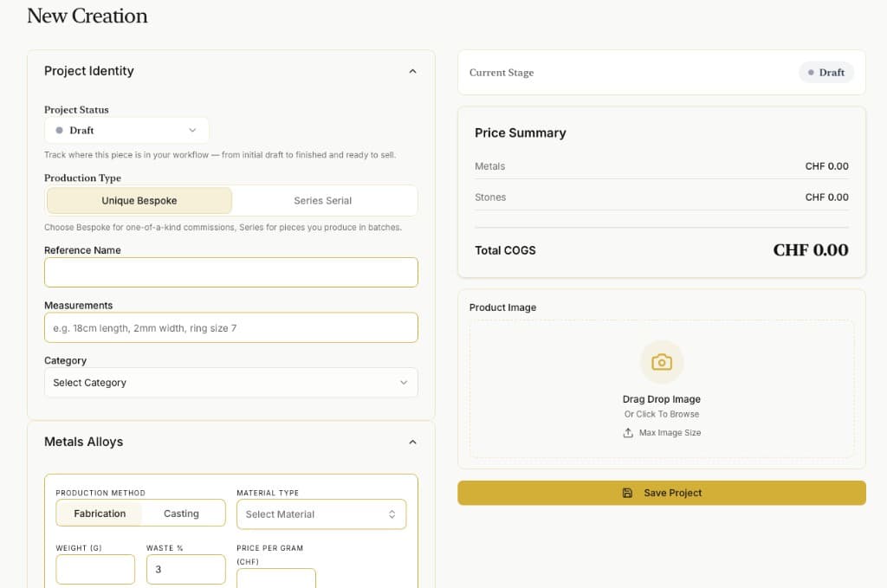This screenshot has height=588, width=887.
Task: Click the camera icon in Product Image
Action: 661,362
